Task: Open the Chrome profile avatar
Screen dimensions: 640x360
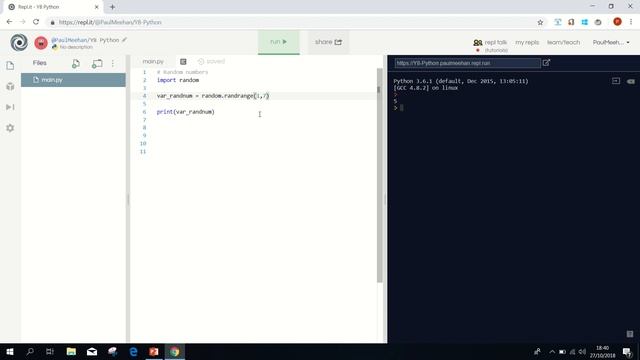Action: [x=618, y=22]
